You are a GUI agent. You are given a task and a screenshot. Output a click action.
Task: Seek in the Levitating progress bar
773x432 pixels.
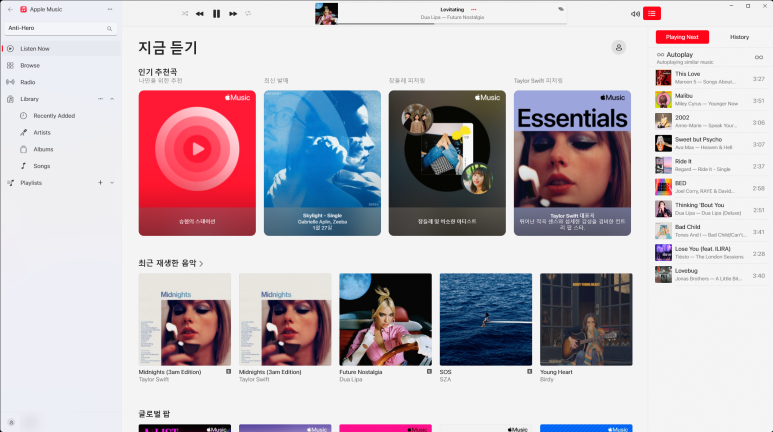click(x=452, y=24)
